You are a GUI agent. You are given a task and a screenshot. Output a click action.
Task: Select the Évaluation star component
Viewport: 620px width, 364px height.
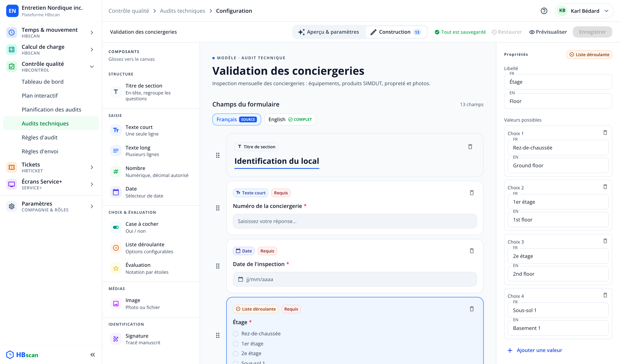click(116, 268)
